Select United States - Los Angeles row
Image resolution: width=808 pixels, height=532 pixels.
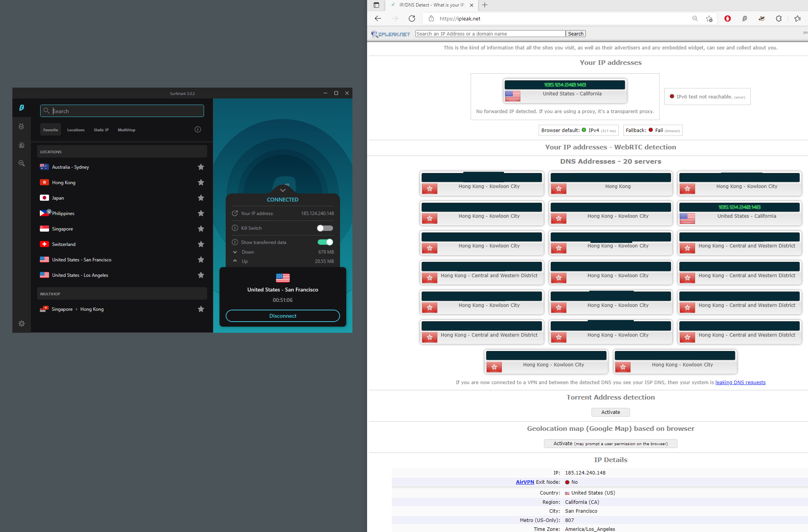122,275
